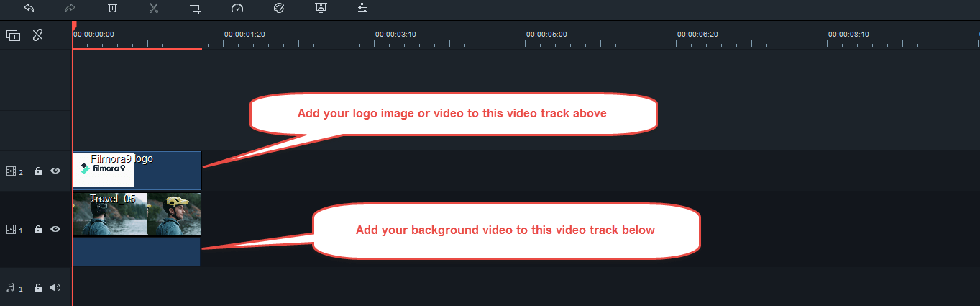Open the Crop and Zoom tool

[196, 8]
